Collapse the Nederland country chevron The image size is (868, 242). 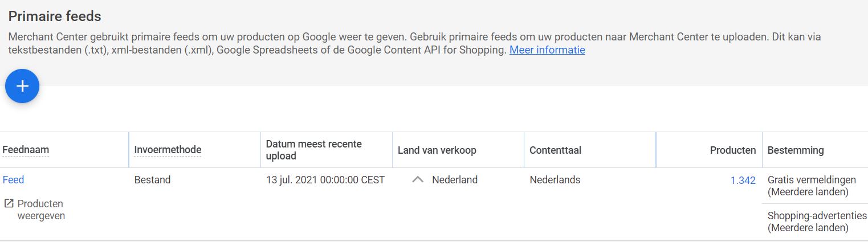[x=418, y=180]
